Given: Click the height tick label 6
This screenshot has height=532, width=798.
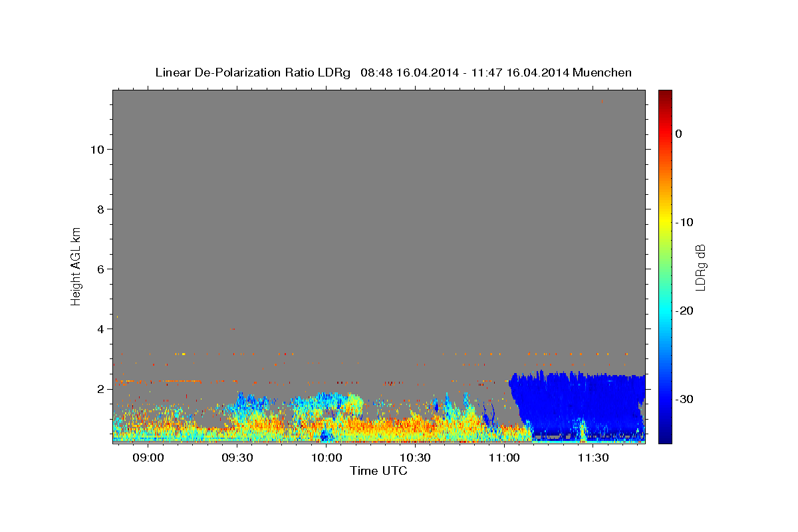Looking at the screenshot, I should point(100,269).
